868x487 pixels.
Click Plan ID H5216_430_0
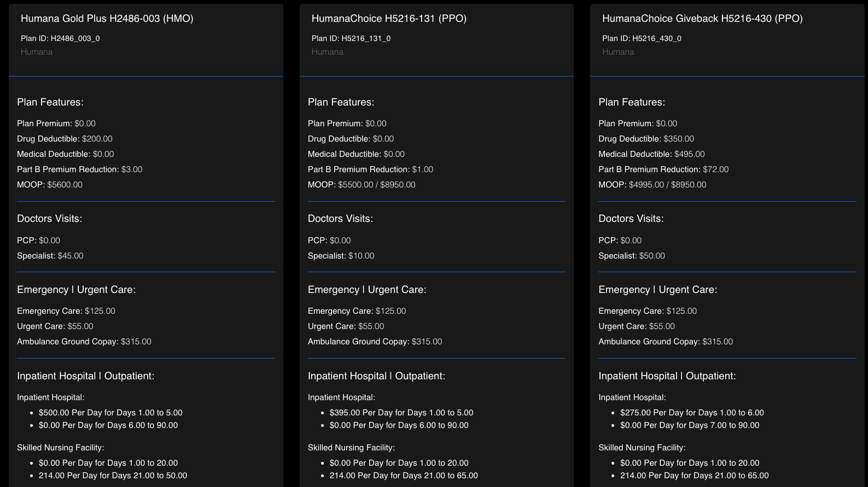click(x=642, y=38)
